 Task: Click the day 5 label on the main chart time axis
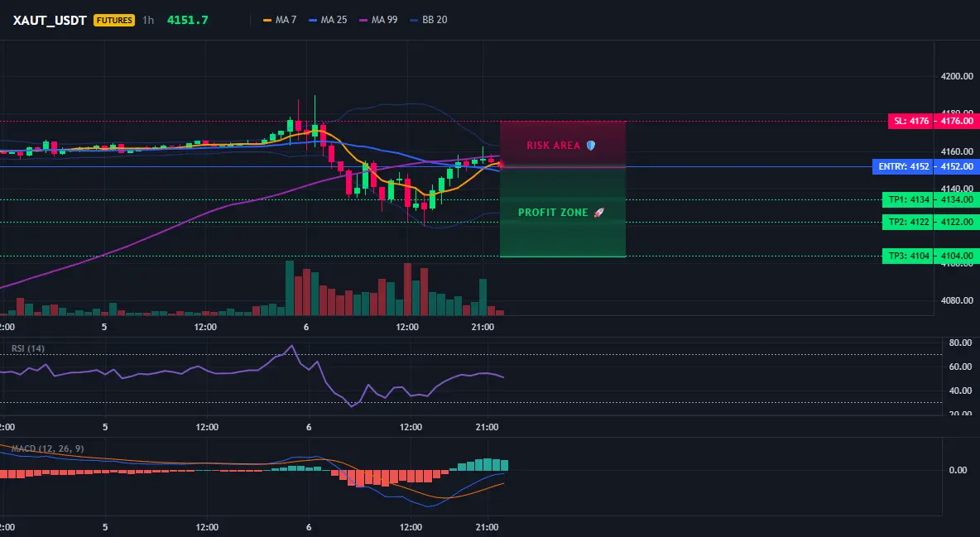(x=104, y=327)
